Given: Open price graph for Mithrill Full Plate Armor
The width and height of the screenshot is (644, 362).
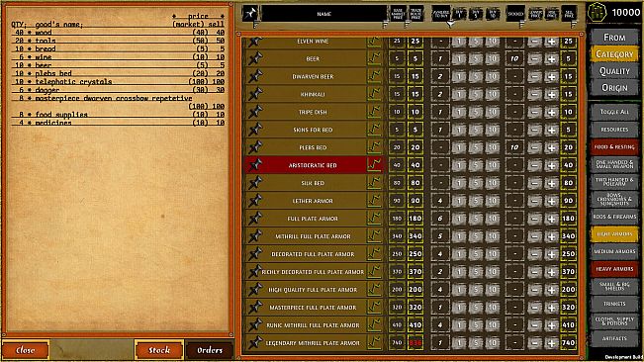Looking at the screenshot, I should coord(374,236).
